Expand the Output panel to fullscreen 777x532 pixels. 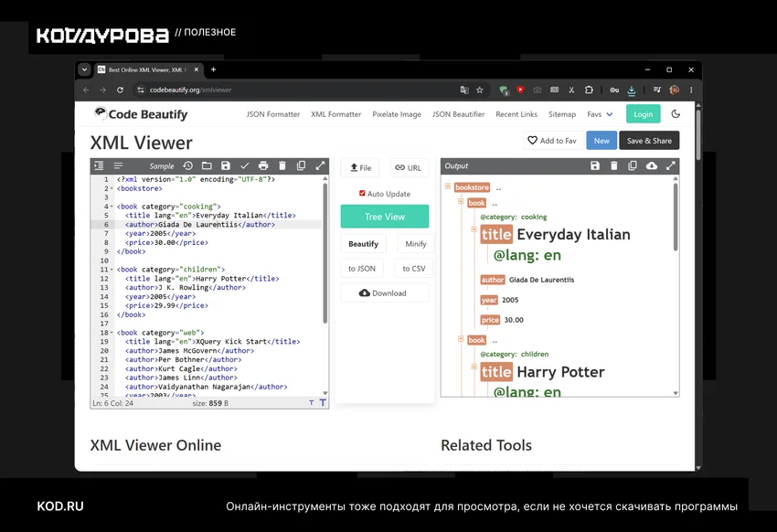coord(670,166)
